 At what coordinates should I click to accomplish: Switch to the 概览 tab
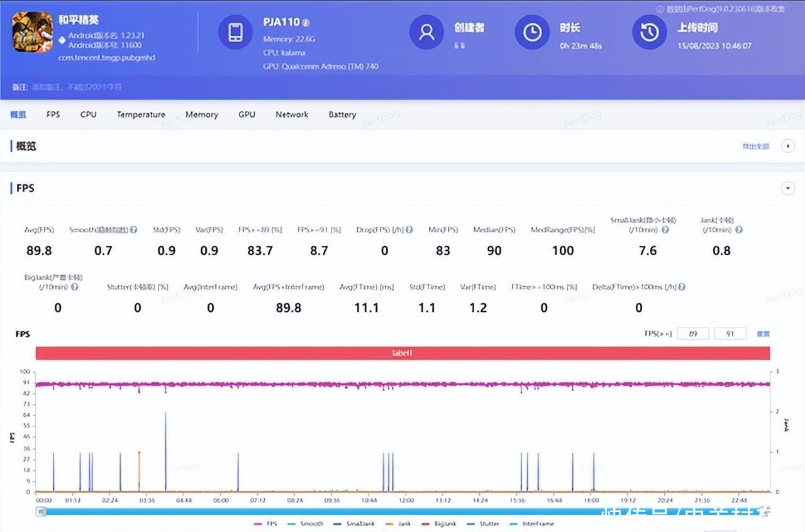click(x=19, y=114)
